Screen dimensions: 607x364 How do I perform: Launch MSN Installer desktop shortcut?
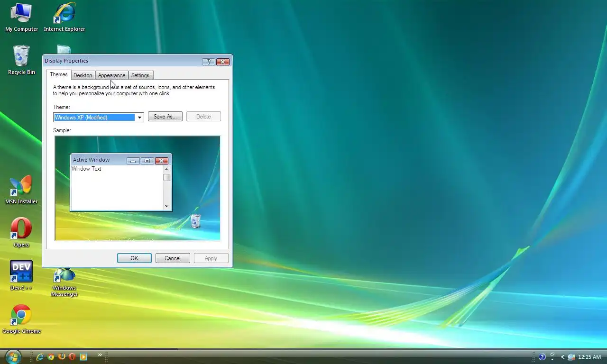[x=21, y=190]
